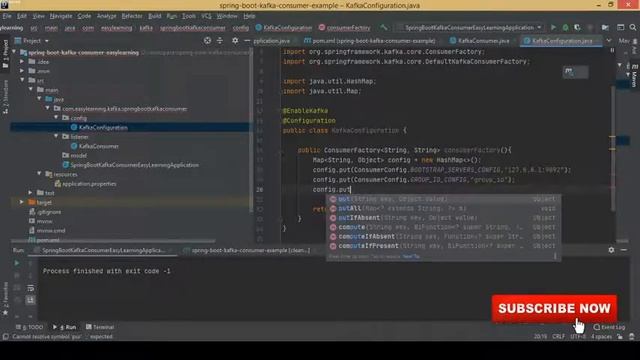Image resolution: width=640 pixels, height=360 pixels.
Task: Switch to the KafkaConsumer.java editor tab
Action: 480,41
